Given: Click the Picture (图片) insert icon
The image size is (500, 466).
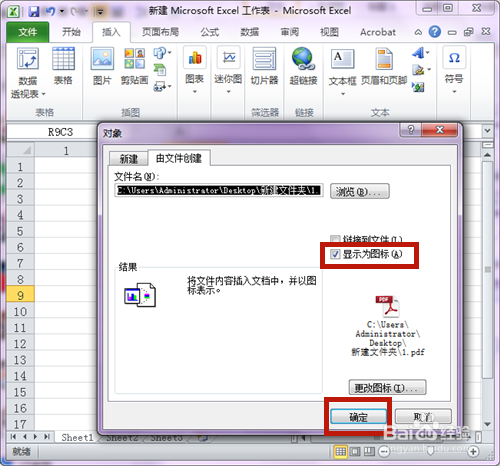Looking at the screenshot, I should [x=102, y=59].
